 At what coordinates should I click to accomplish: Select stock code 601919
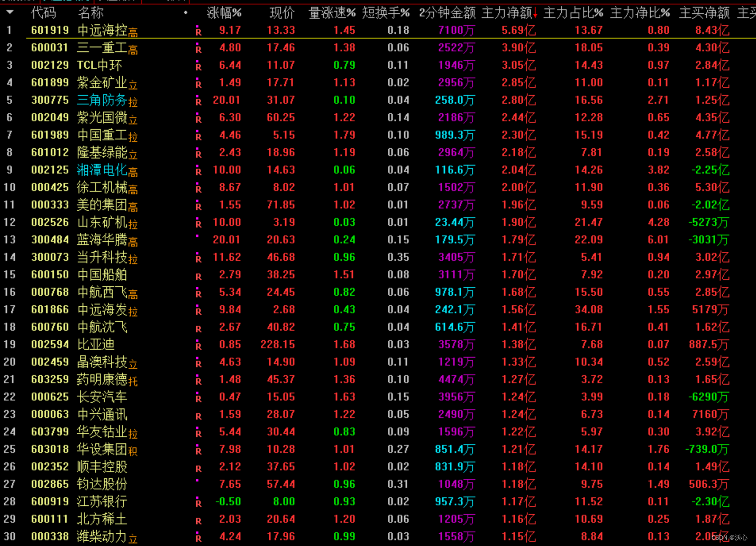[50, 31]
